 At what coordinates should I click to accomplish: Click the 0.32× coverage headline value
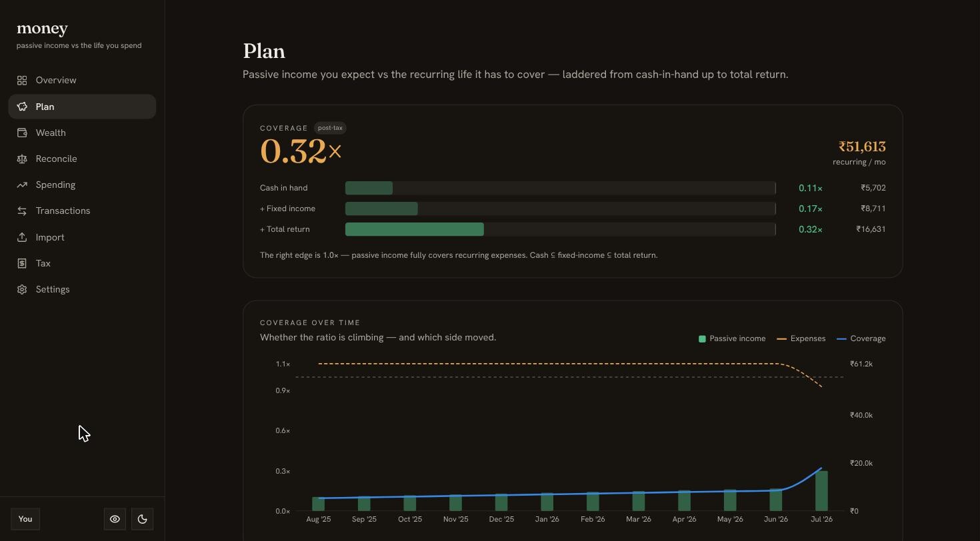coord(301,151)
